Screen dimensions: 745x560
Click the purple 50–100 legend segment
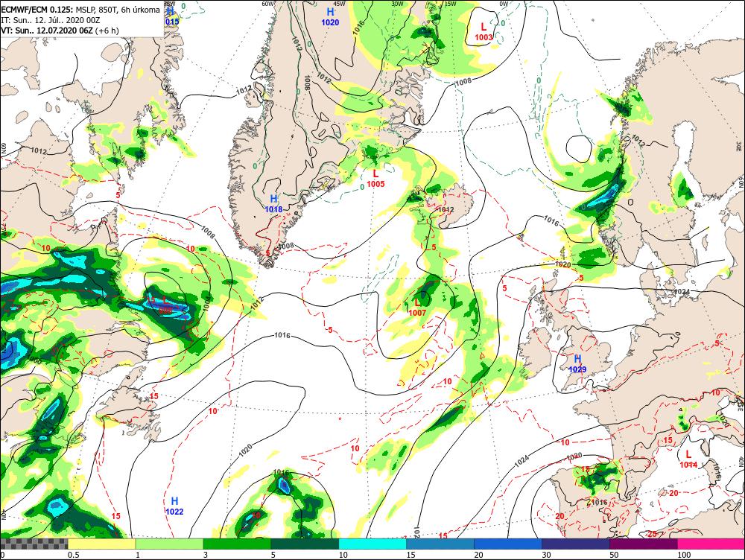click(x=644, y=544)
